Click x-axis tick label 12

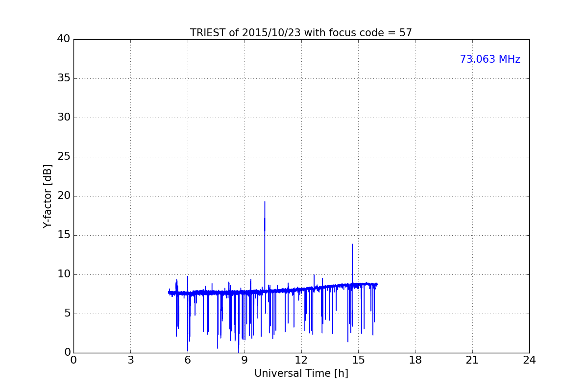point(301,360)
